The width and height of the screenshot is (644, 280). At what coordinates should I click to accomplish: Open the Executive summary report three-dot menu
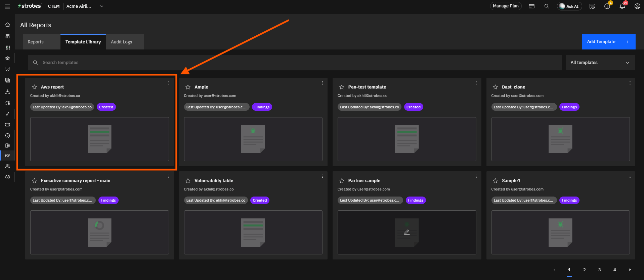(x=169, y=176)
